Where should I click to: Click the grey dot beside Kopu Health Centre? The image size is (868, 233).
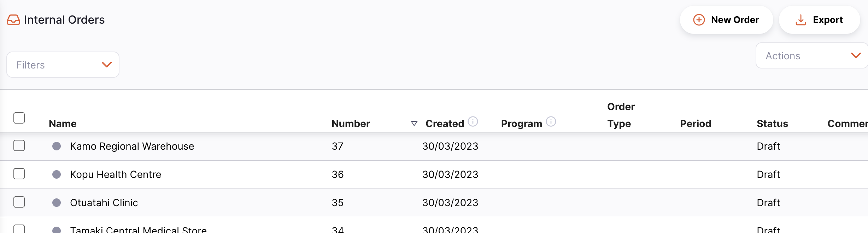[57, 174]
